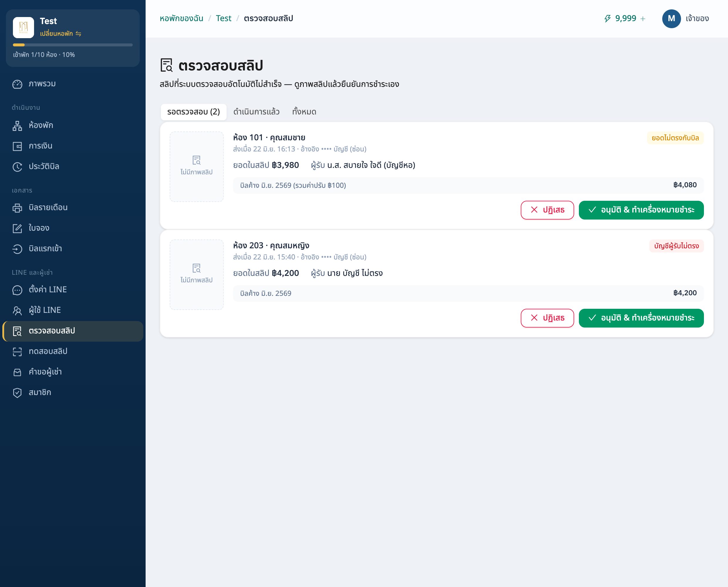Open สมาชิก shield icon
This screenshot has height=587, width=728.
click(x=17, y=393)
